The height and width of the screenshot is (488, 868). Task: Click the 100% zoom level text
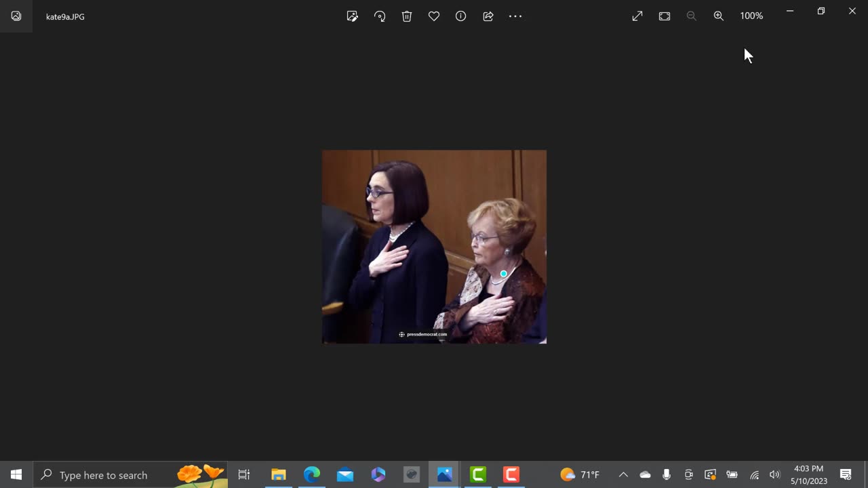751,16
